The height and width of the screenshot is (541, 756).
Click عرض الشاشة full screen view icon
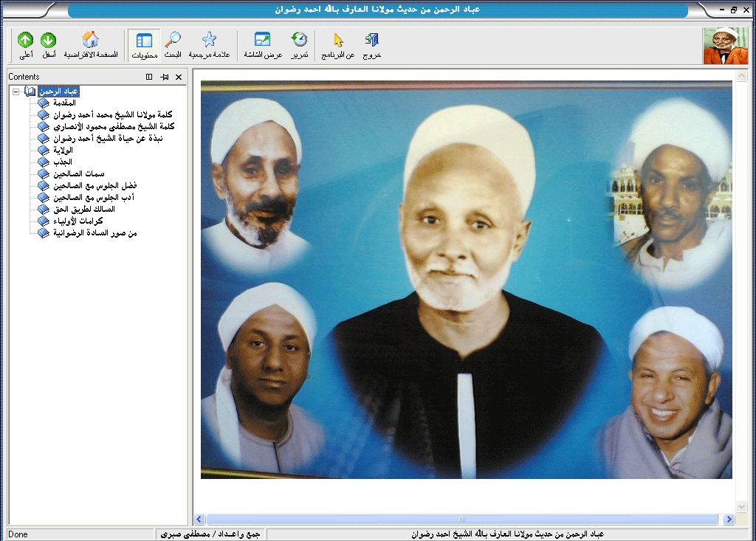coord(263,41)
